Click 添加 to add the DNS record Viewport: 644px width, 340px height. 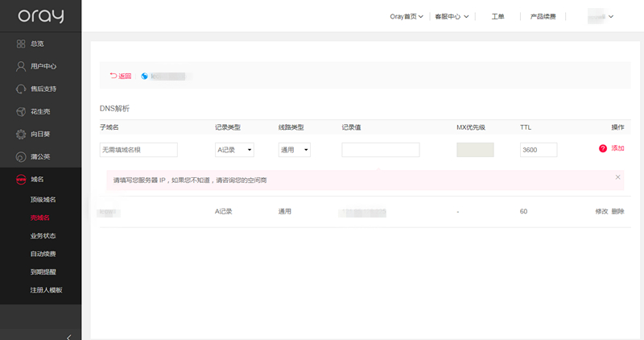tap(617, 149)
